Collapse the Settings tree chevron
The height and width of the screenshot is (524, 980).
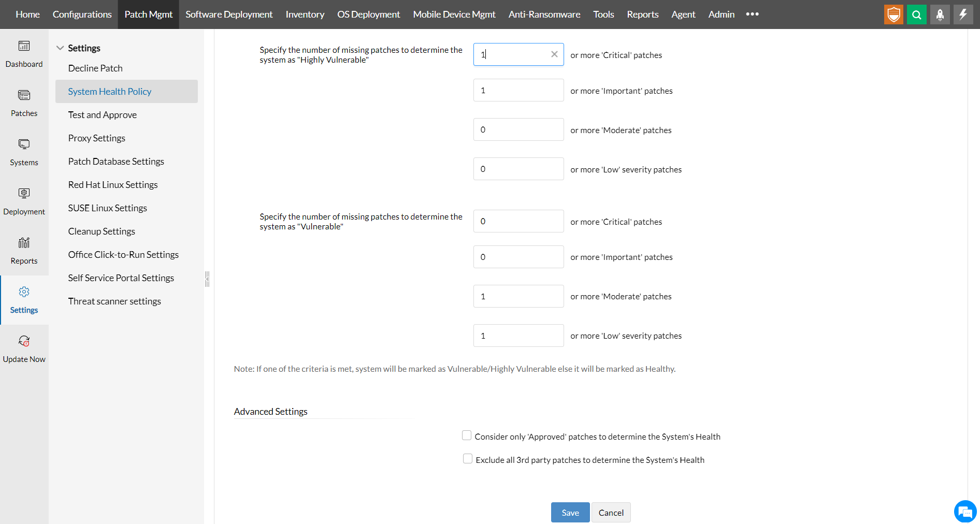click(x=60, y=48)
